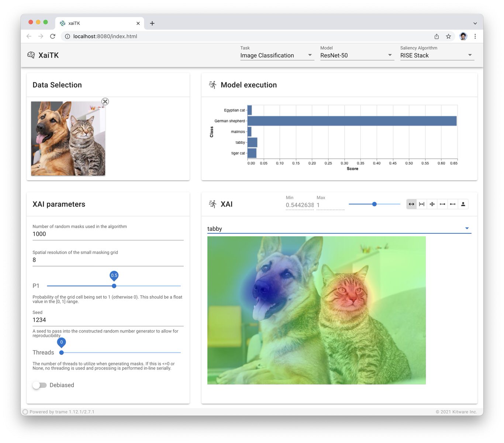Click the Seed input field
The width and height of the screenshot is (504, 443).
point(108,320)
